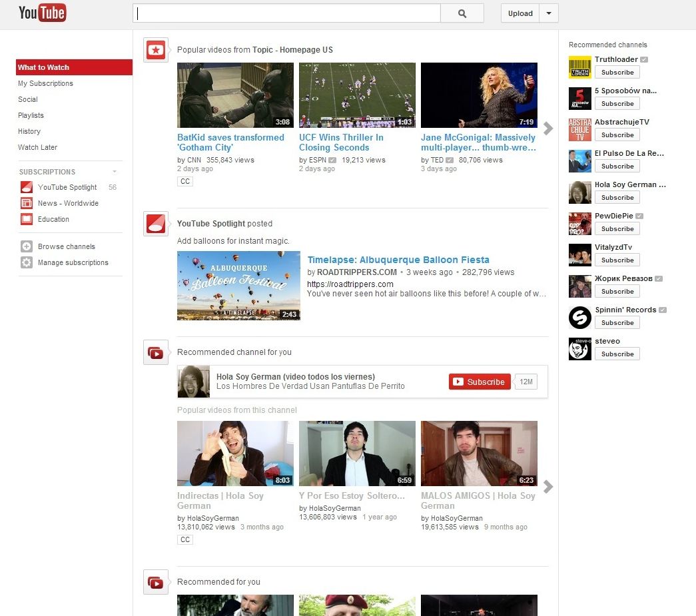The image size is (696, 616).
Task: Click the 12M subscriber count badge
Action: coord(526,382)
